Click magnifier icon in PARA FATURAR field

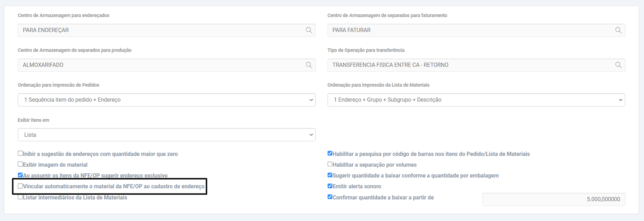(618, 30)
